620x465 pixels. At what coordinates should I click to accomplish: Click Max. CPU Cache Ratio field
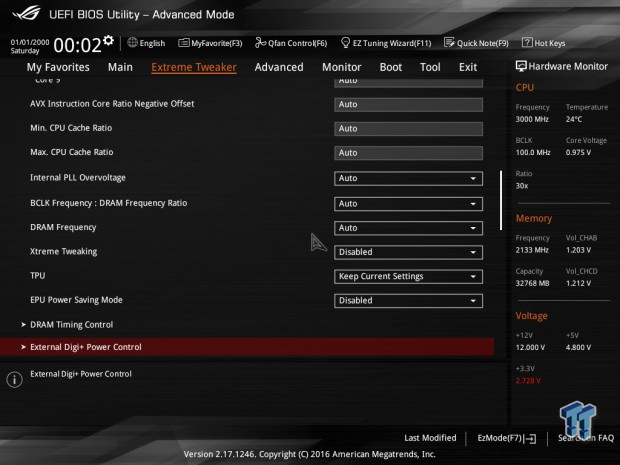[408, 153]
